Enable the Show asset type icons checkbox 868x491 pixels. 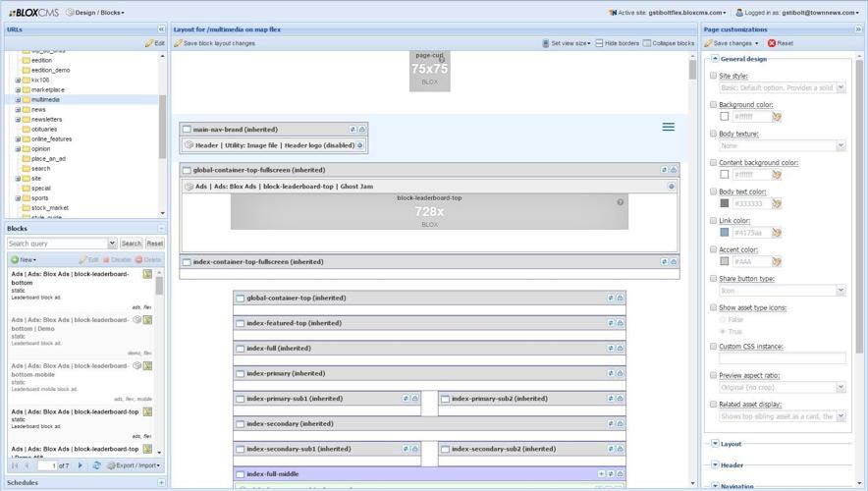(x=713, y=307)
